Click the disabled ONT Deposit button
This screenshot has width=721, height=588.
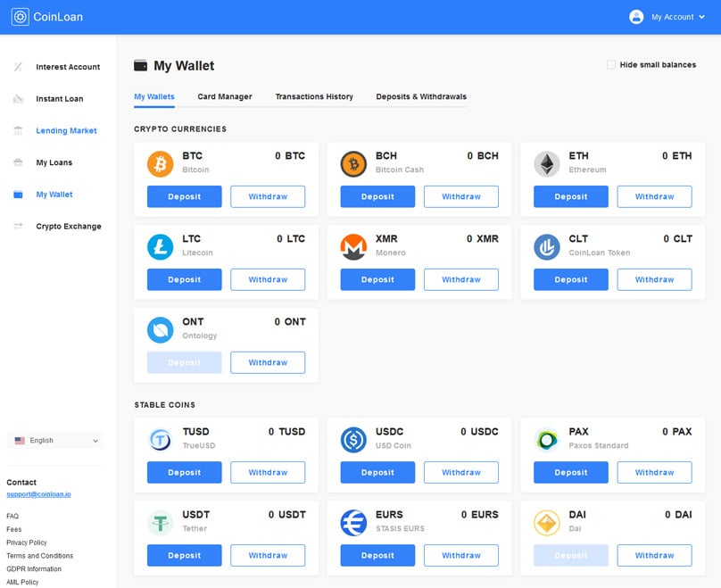185,363
